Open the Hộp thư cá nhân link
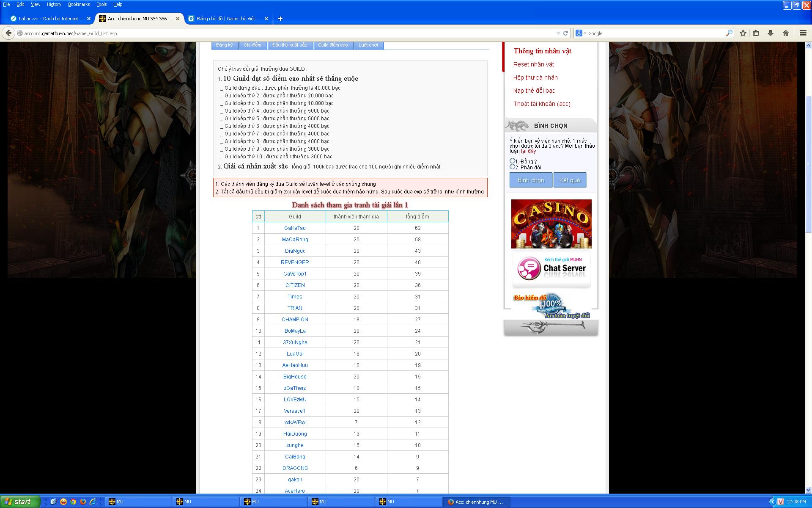The image size is (812, 508). [x=535, y=77]
